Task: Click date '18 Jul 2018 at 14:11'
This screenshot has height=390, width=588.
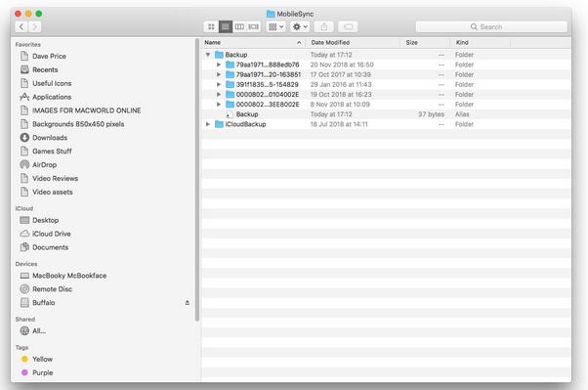Action: (x=339, y=124)
